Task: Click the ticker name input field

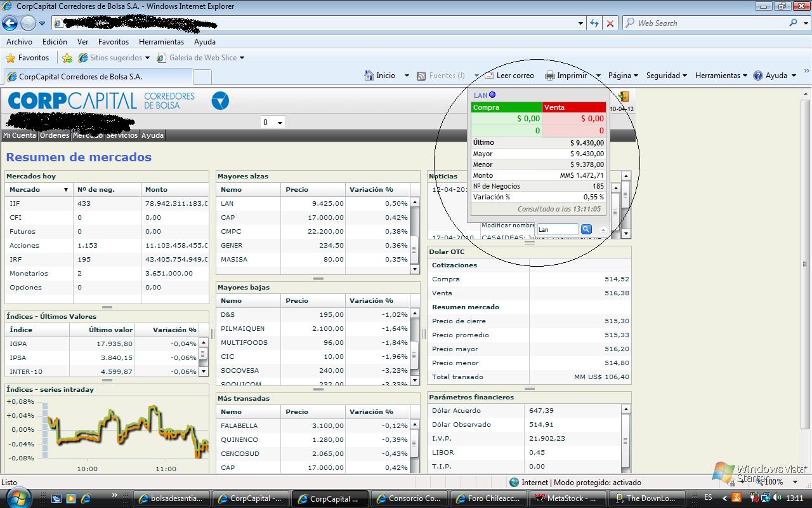Action: coord(557,229)
